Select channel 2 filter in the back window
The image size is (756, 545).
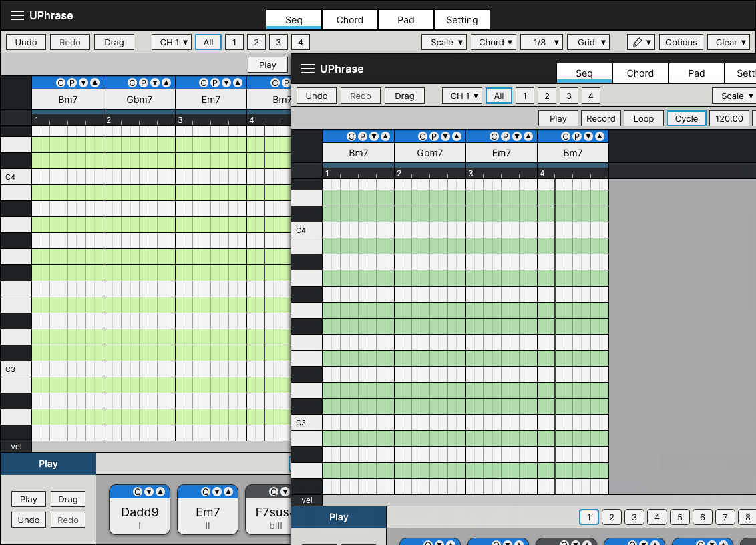tap(256, 43)
